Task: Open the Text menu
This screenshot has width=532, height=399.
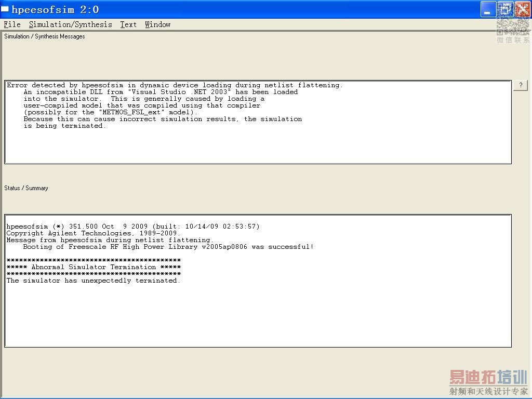Action: point(128,24)
